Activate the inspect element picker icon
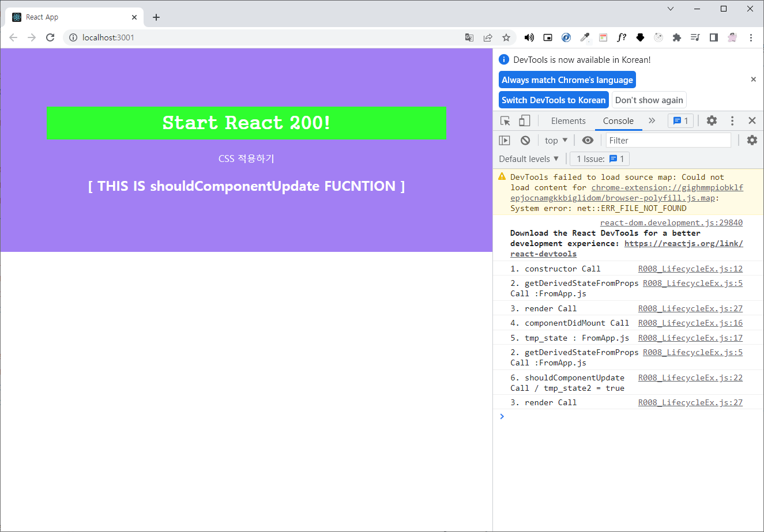The image size is (764, 532). click(x=505, y=120)
